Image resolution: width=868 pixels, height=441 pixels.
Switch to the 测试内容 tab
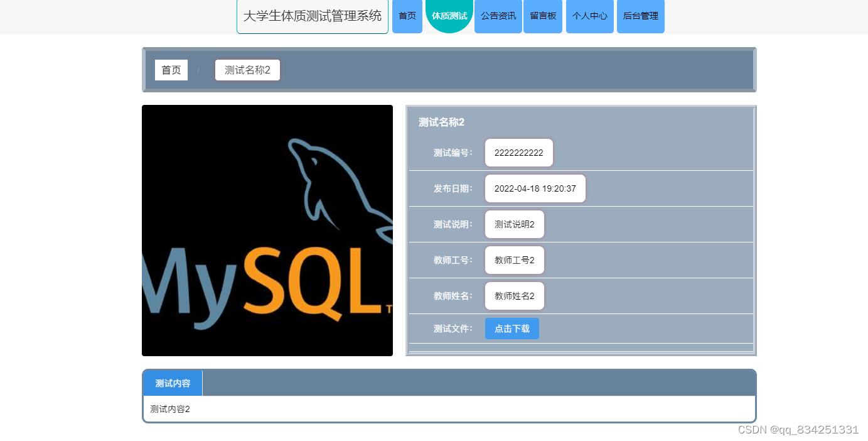point(173,383)
